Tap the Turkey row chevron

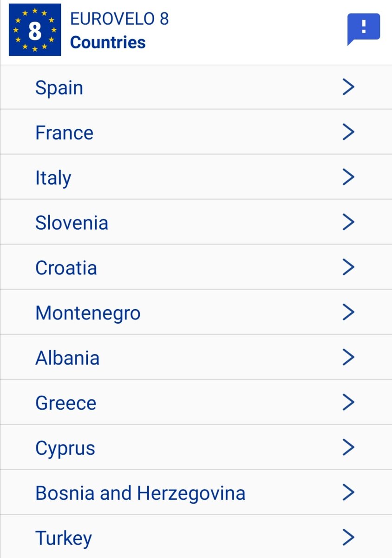(348, 537)
